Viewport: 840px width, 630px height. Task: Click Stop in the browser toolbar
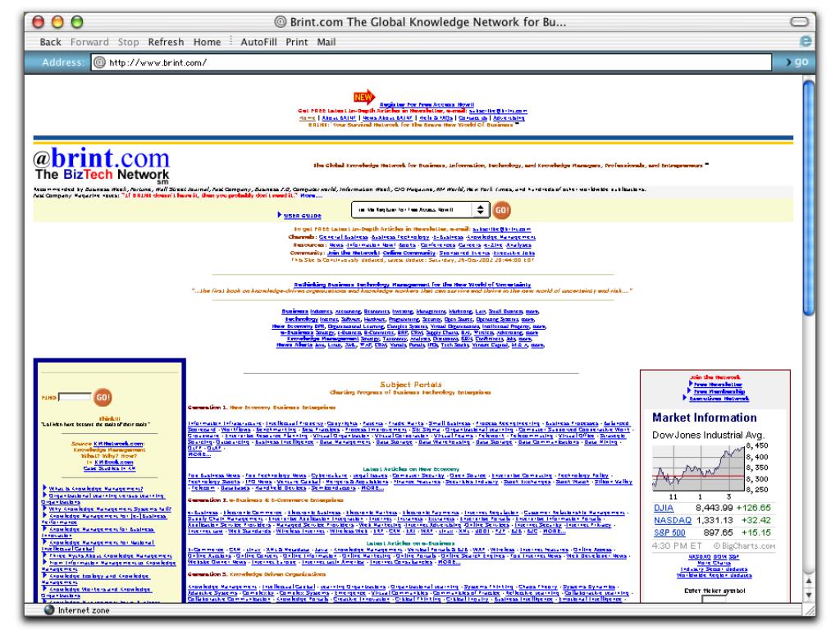click(128, 42)
